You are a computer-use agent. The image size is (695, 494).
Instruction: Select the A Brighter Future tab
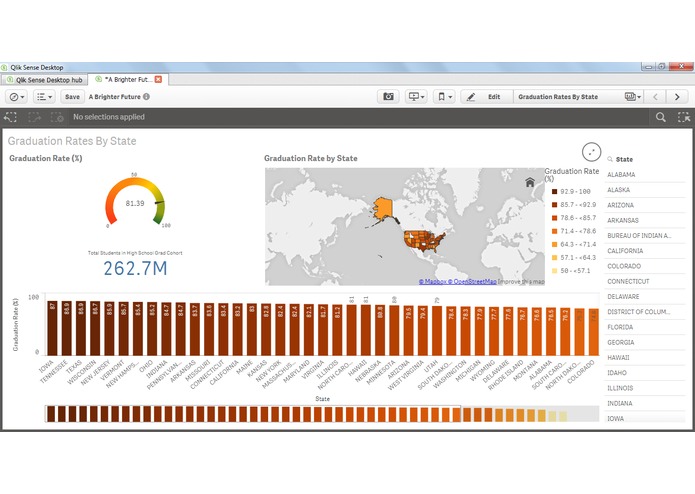click(127, 79)
